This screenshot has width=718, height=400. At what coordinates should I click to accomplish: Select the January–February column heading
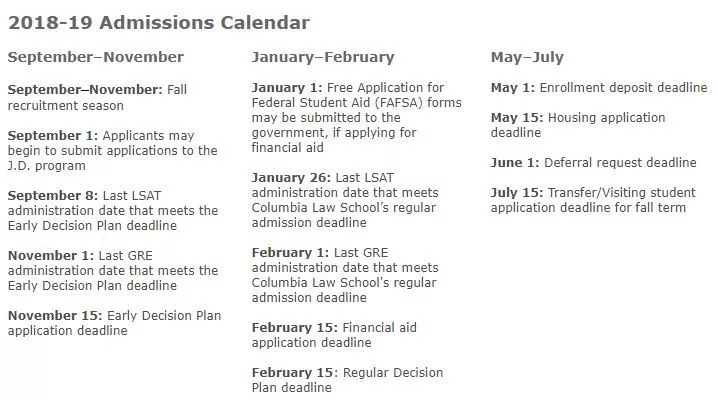tap(323, 57)
